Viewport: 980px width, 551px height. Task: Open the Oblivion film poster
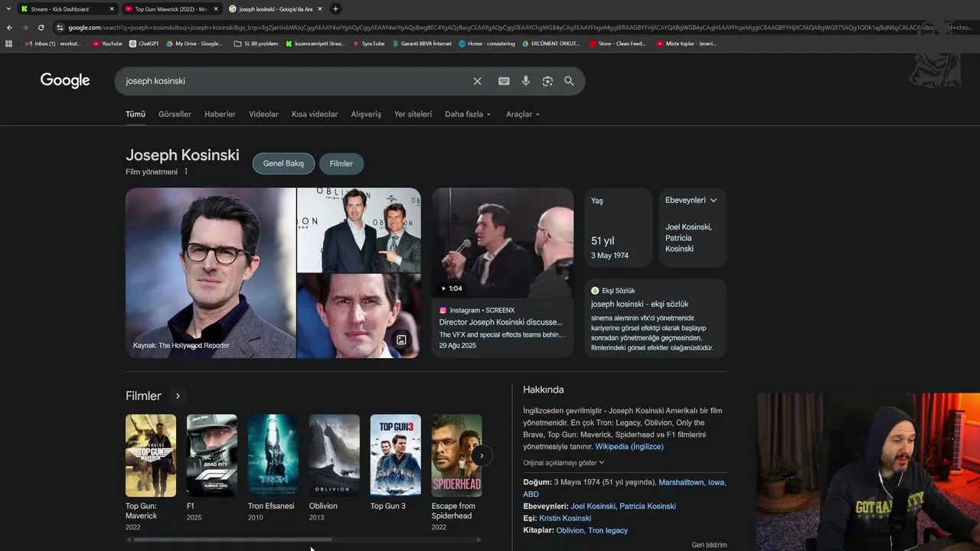(335, 455)
